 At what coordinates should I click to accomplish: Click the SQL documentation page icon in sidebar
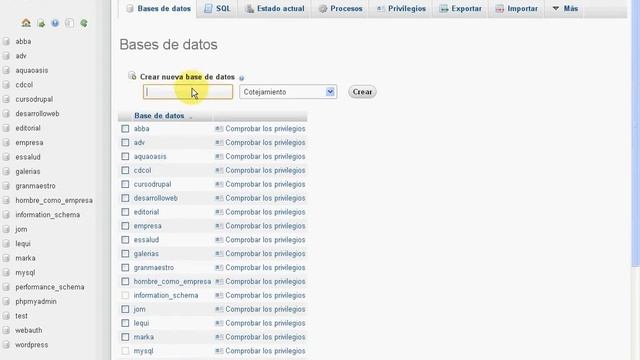coord(69,23)
